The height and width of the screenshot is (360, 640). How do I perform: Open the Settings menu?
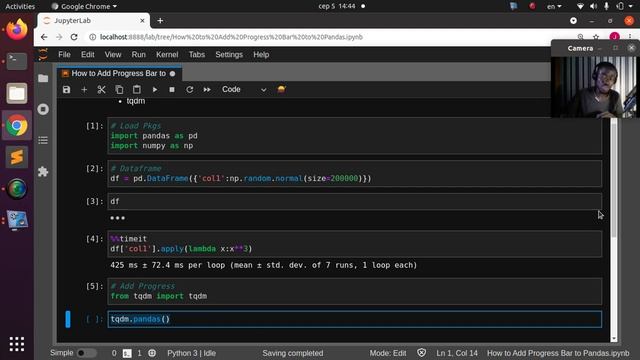pyautogui.click(x=229, y=55)
